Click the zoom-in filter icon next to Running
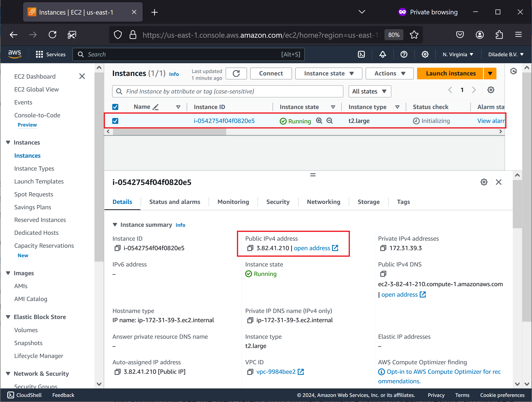The image size is (532, 402). pos(319,121)
